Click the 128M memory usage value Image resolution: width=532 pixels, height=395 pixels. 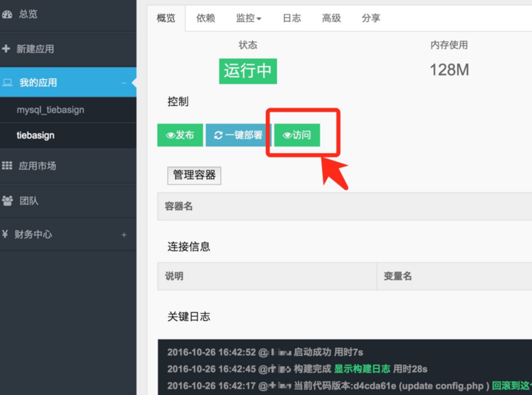449,70
